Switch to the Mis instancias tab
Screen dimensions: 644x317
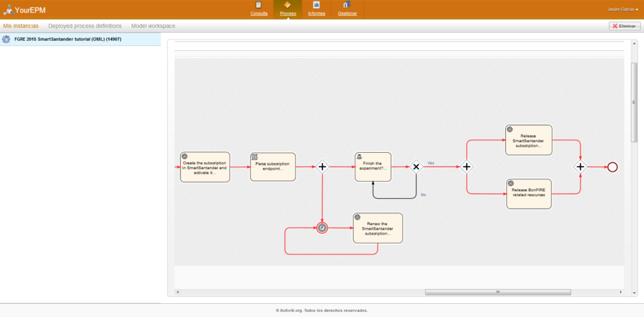click(21, 26)
